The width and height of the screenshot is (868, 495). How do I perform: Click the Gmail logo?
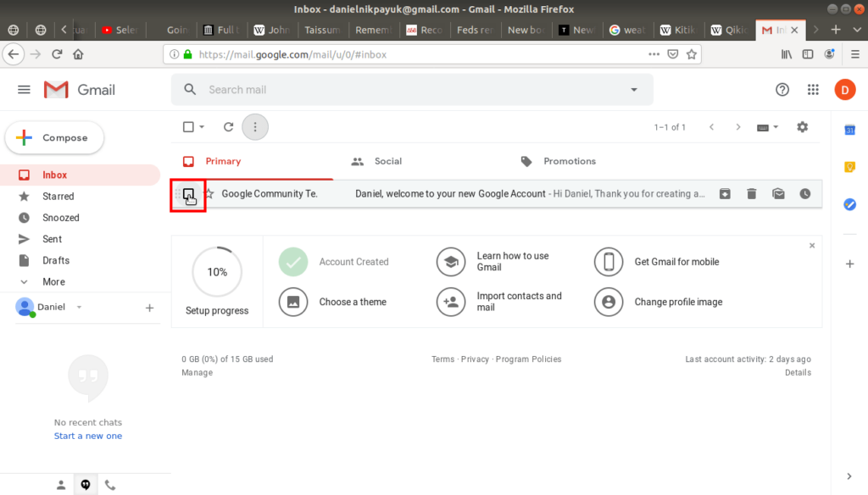(80, 90)
